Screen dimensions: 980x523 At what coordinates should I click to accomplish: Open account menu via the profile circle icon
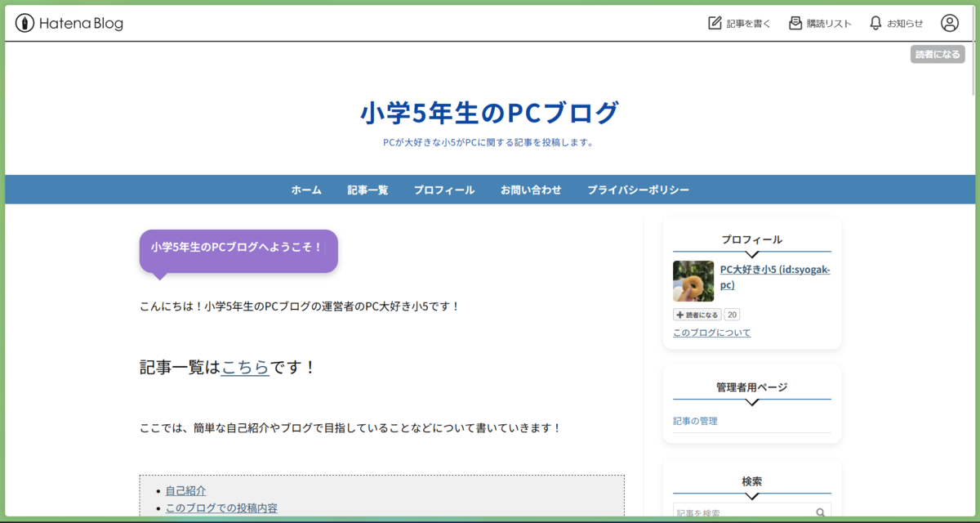[x=949, y=23]
